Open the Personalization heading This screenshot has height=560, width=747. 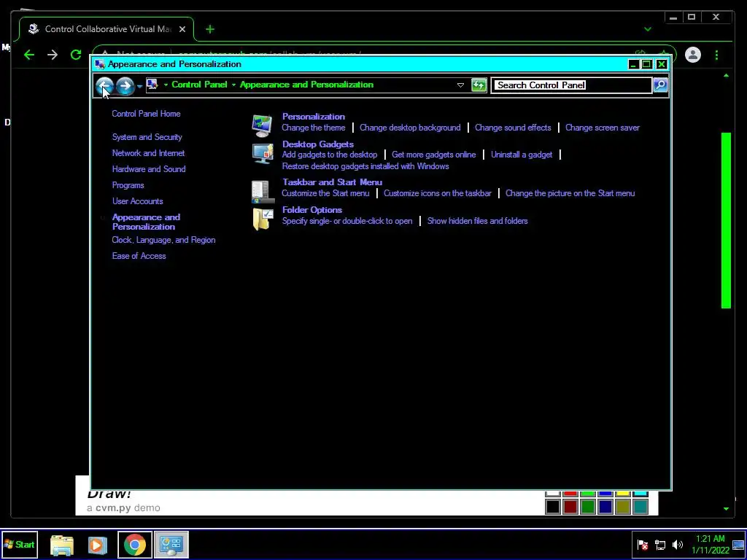[x=314, y=116]
